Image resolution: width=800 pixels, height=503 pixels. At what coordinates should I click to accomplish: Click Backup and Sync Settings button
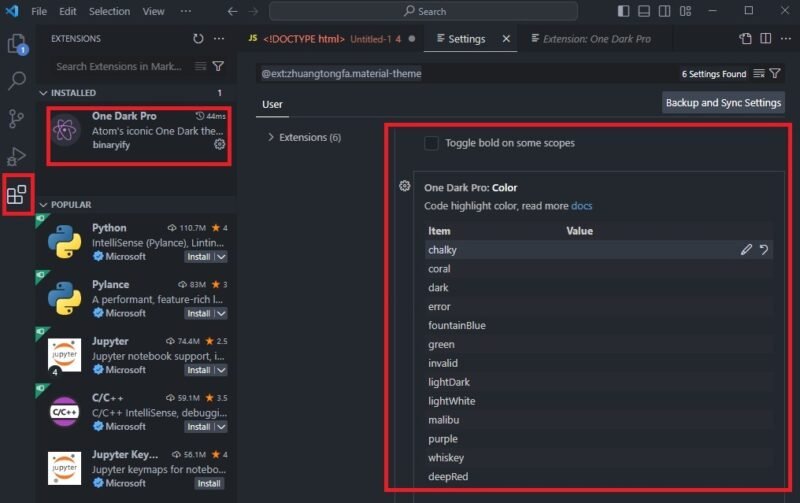[x=723, y=103]
